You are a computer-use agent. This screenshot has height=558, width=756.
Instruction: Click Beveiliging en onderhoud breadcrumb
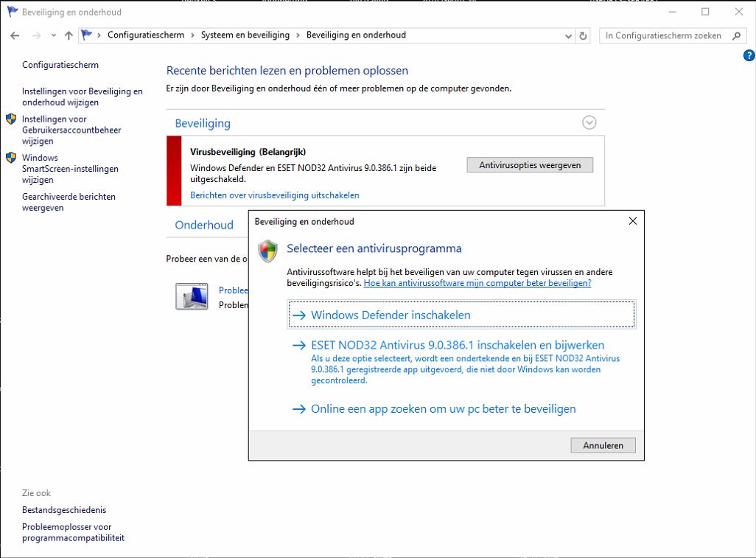357,35
